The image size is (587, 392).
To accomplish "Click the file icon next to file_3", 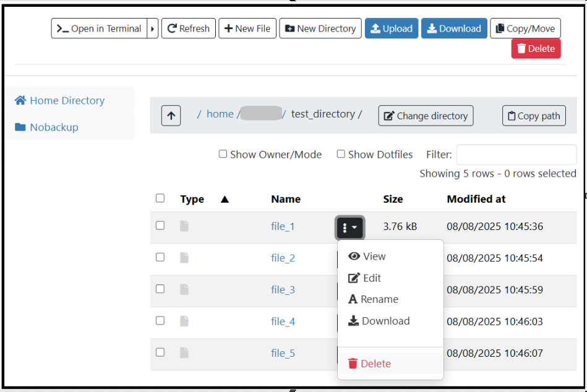I will pos(184,289).
